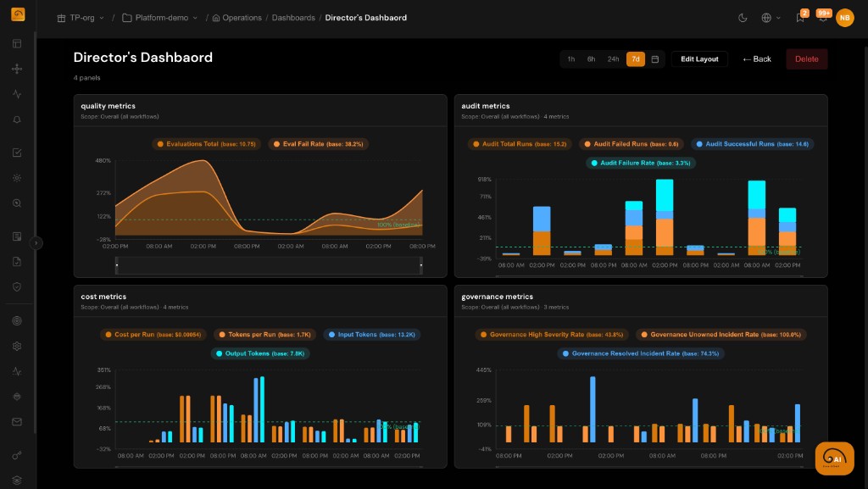Select the 7d time range

coord(636,59)
